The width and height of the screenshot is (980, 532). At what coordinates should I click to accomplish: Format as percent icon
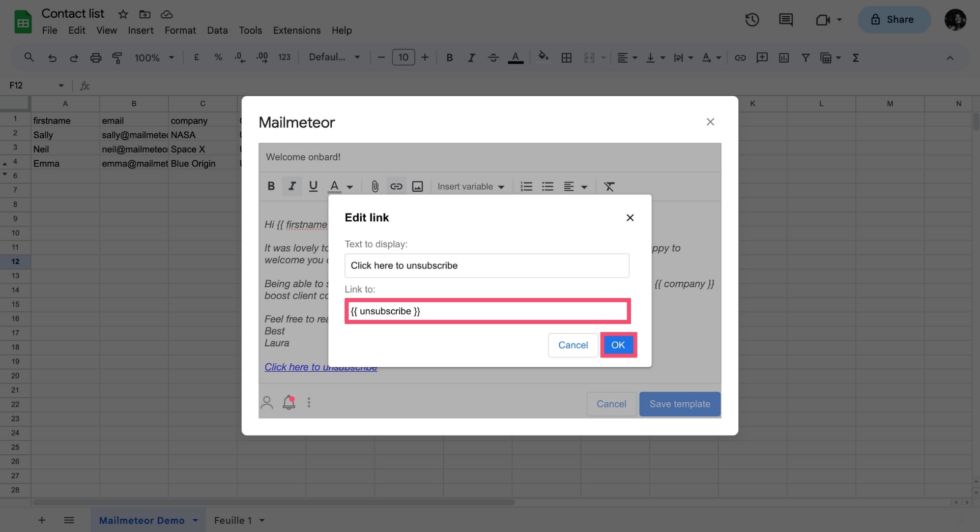click(x=218, y=57)
